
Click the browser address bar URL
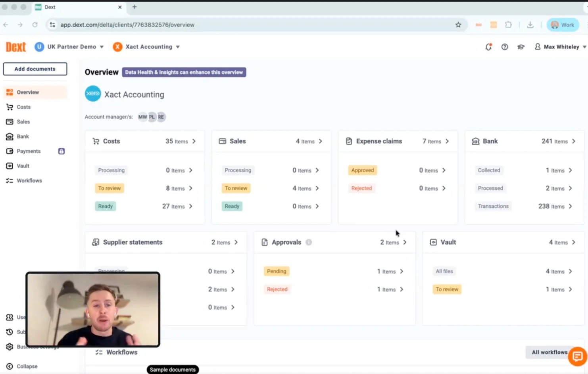[x=127, y=25]
